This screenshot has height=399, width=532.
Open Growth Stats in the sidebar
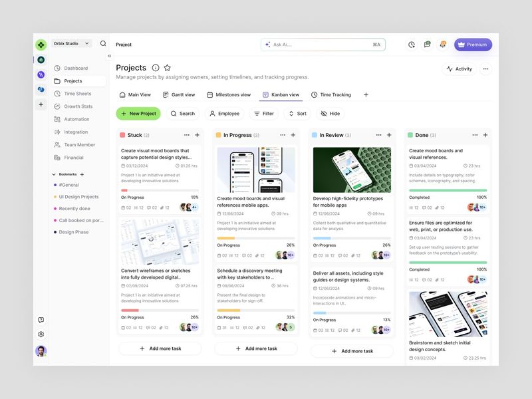point(78,106)
